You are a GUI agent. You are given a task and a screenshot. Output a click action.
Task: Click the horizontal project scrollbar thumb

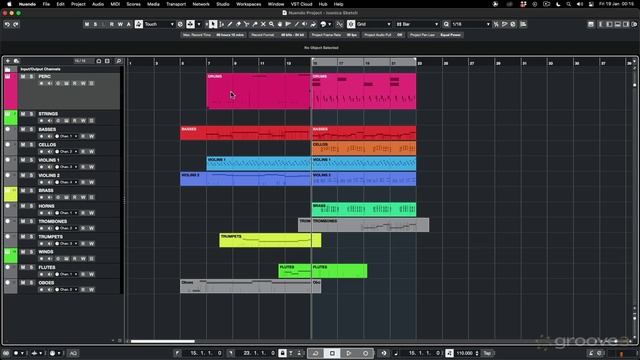tap(162, 341)
